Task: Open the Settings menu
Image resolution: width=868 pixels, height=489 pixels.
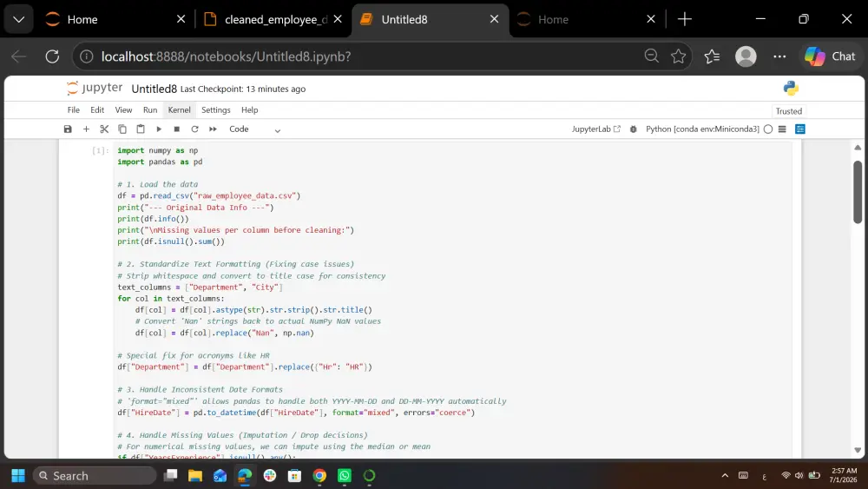Action: tap(216, 109)
